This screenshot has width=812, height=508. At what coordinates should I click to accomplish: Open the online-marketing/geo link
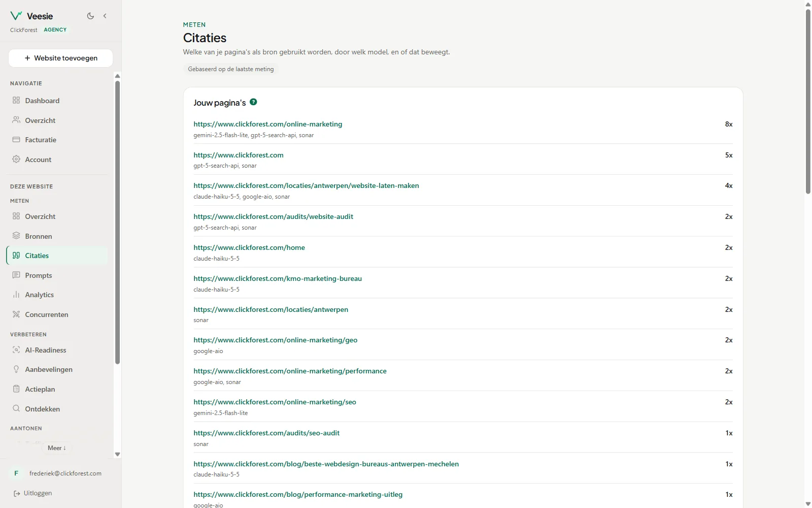click(x=276, y=340)
